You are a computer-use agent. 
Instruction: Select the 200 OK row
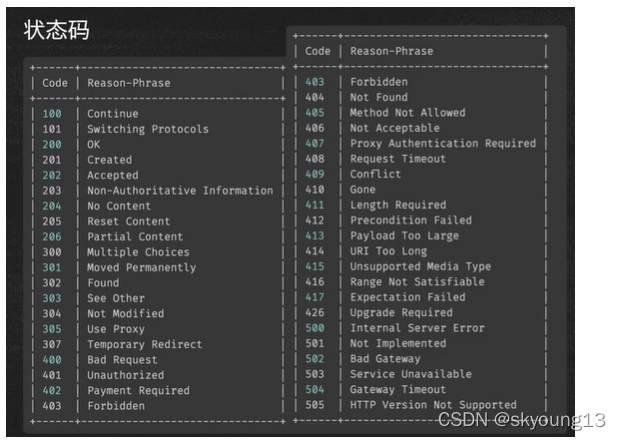(158, 145)
